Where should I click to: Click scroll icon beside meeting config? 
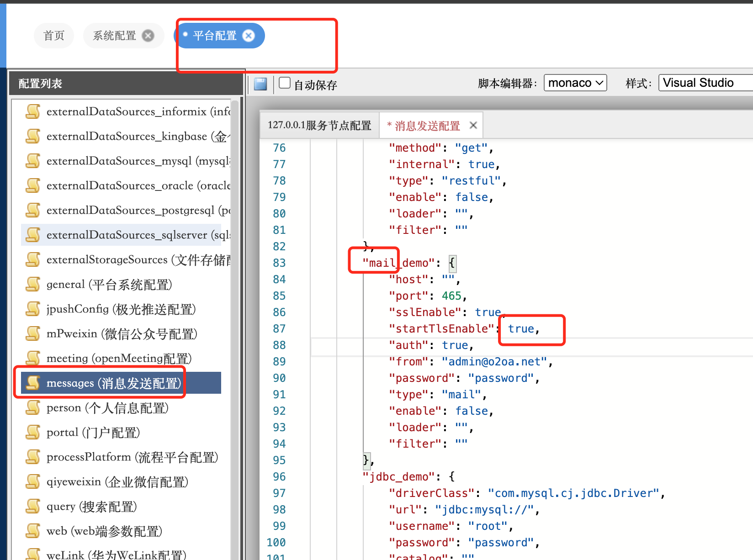[x=33, y=358]
